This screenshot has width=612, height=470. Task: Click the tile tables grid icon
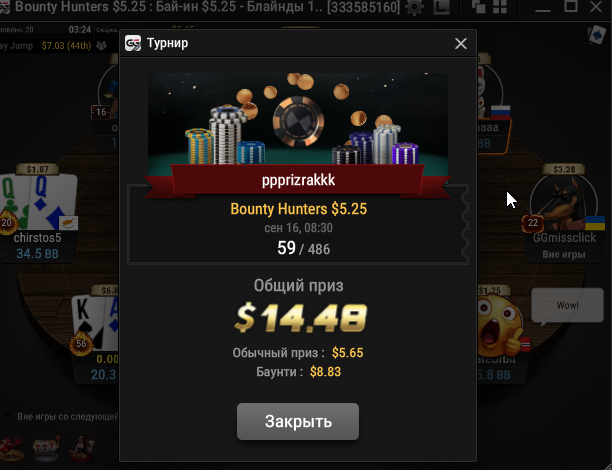point(500,6)
